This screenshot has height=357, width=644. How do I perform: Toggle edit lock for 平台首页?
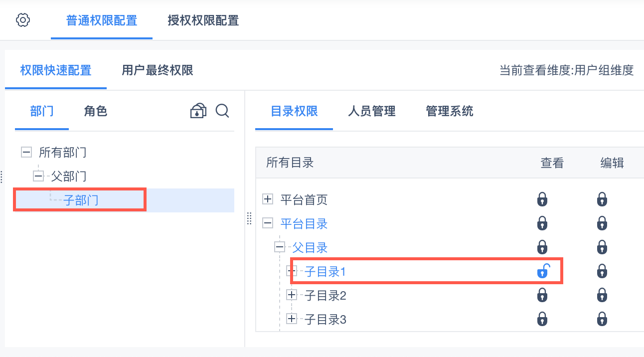(x=602, y=200)
